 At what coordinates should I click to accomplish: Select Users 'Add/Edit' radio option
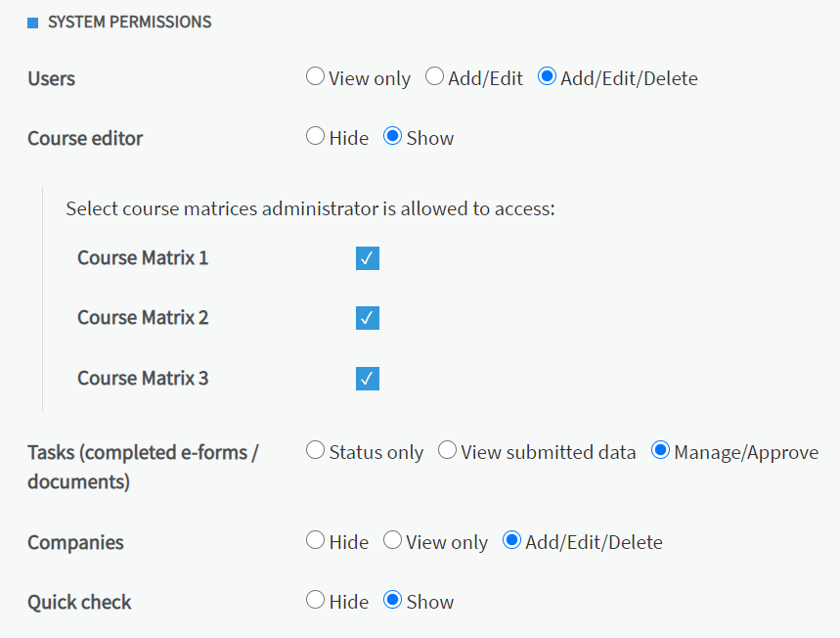(x=434, y=76)
